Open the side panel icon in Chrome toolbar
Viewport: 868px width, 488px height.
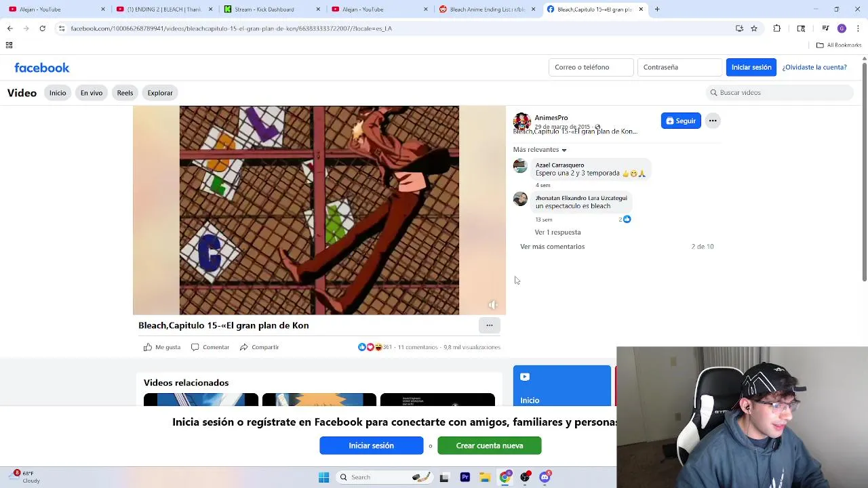click(801, 28)
